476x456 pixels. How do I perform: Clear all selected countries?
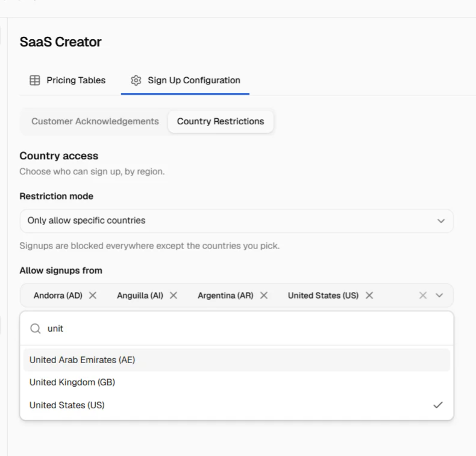(423, 296)
